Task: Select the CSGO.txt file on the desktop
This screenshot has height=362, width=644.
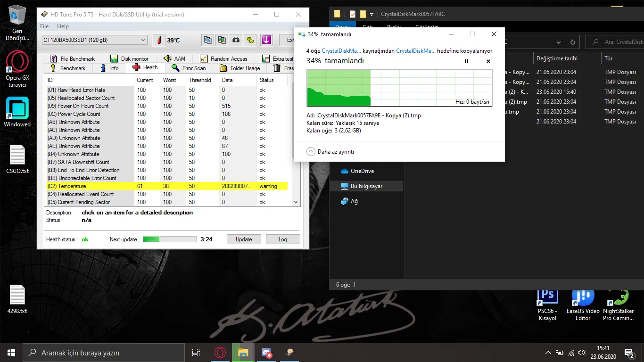Action: pos(17,159)
